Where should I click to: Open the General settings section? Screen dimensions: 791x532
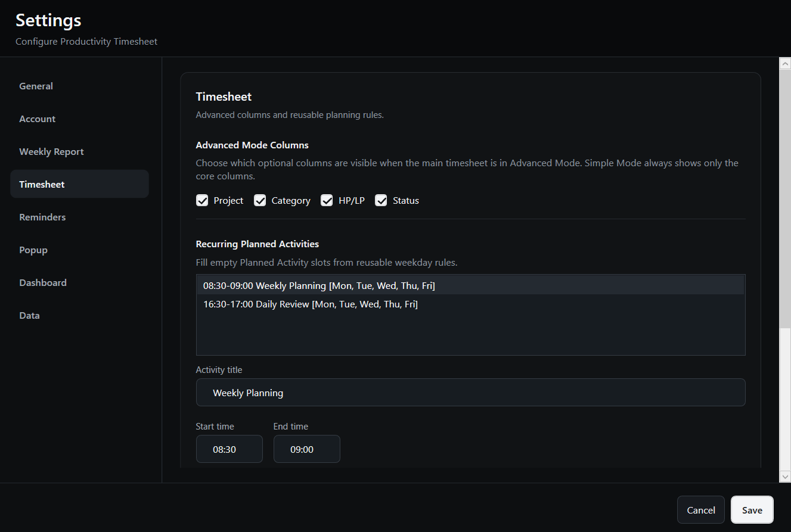(79, 86)
